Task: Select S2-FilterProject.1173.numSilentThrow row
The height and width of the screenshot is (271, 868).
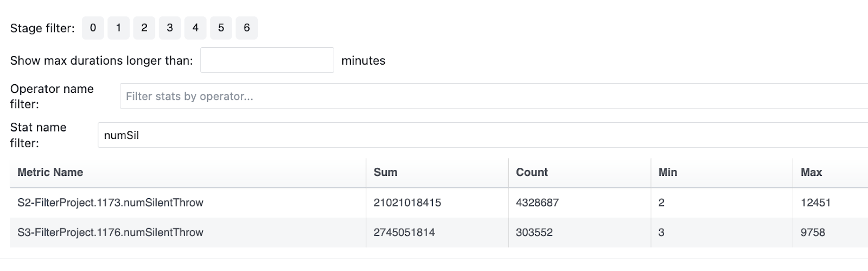Action: [x=111, y=203]
